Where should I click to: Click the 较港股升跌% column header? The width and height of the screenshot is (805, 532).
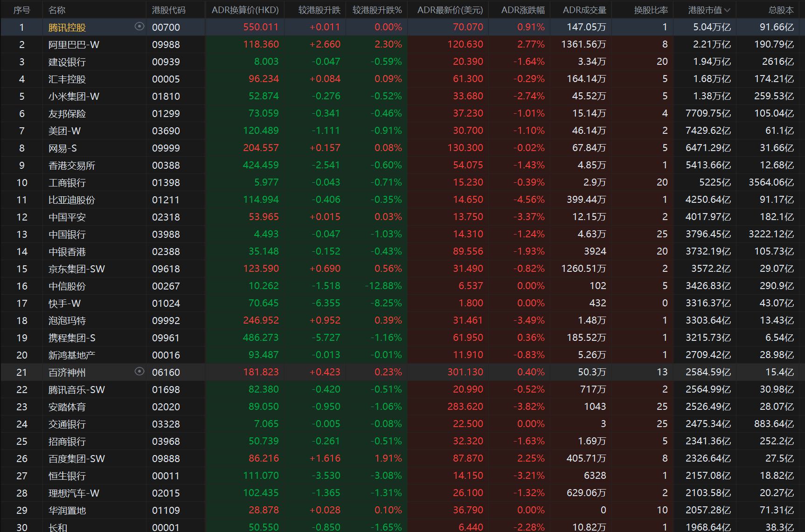point(377,10)
